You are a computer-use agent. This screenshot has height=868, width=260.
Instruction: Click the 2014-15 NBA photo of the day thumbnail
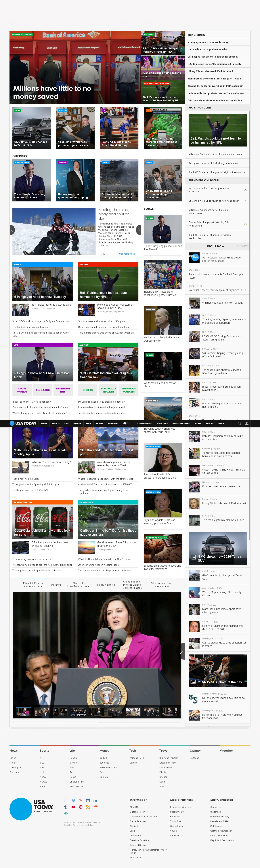(x=218, y=671)
